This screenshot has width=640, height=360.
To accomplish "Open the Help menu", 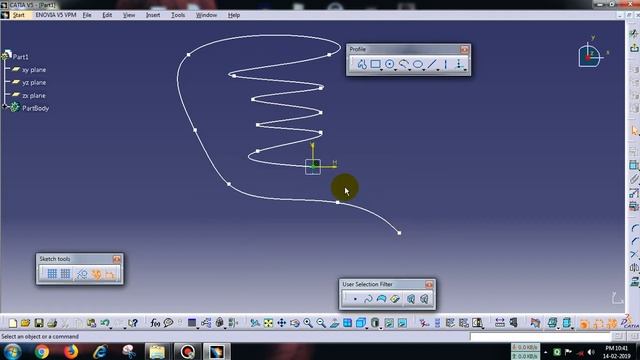I will [x=234, y=15].
